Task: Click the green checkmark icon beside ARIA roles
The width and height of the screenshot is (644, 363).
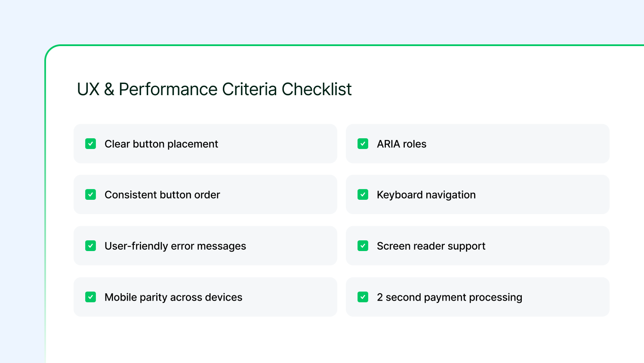Action: click(x=363, y=144)
